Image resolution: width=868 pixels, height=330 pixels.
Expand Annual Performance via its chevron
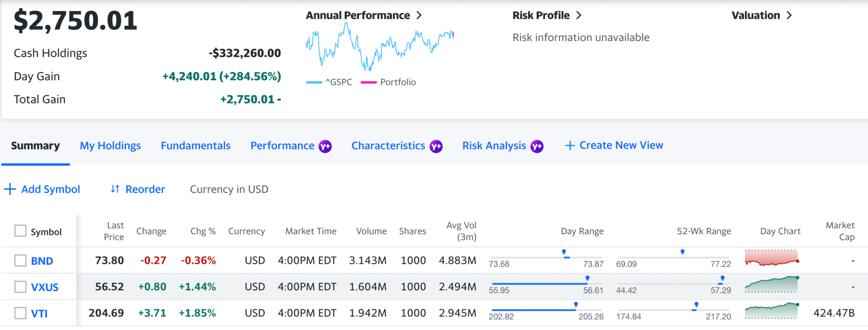(419, 16)
